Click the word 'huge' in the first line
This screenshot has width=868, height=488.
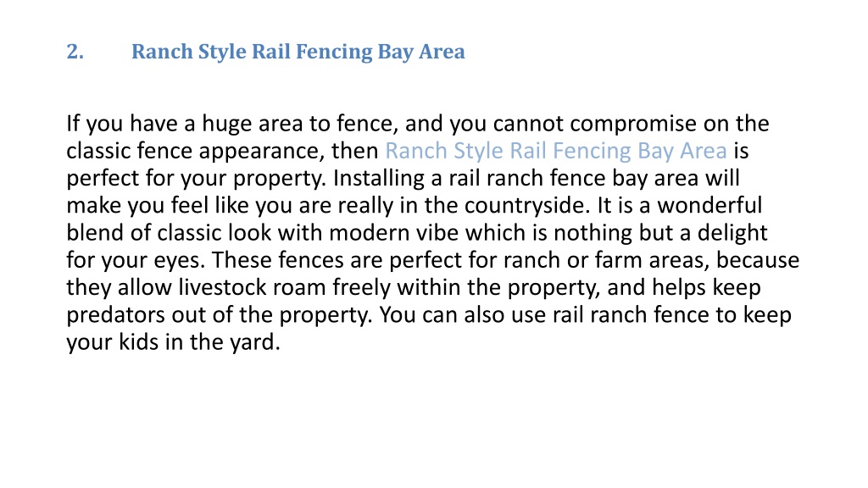[x=224, y=124]
